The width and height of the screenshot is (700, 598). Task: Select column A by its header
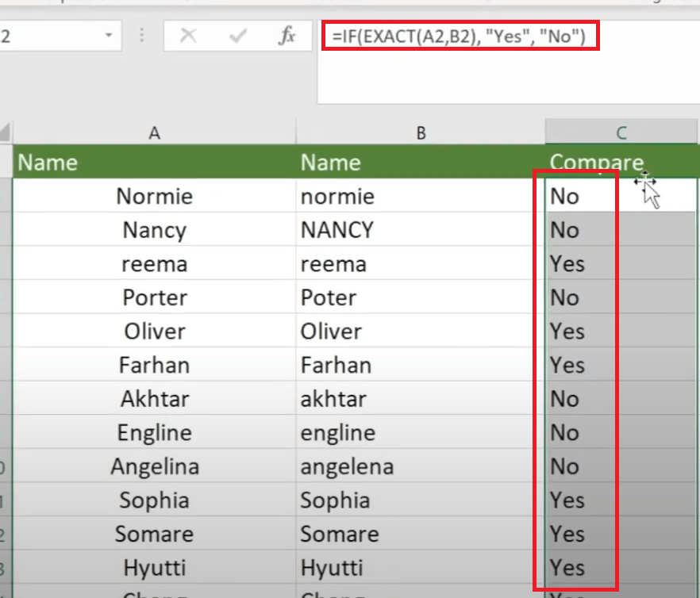(x=155, y=132)
